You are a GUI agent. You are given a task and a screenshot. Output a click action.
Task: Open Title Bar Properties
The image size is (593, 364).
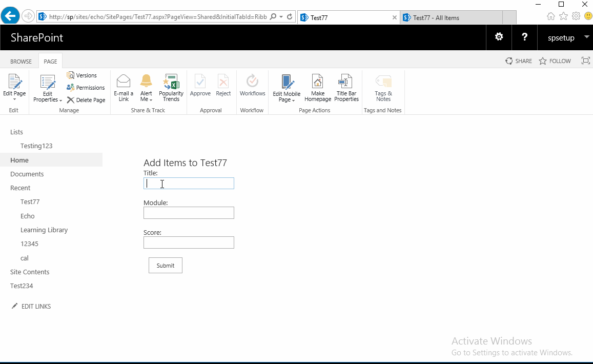coord(346,87)
